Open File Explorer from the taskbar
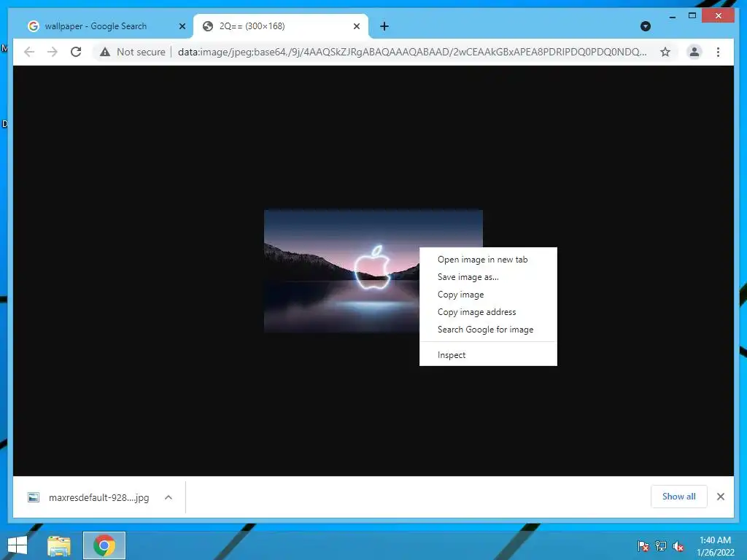Viewport: 747px width, 560px height. pos(58,545)
